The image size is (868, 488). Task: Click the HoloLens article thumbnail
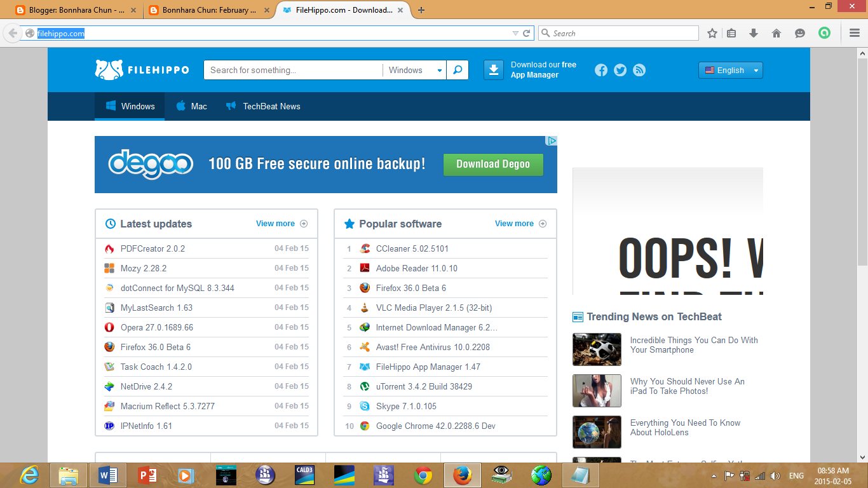point(597,432)
